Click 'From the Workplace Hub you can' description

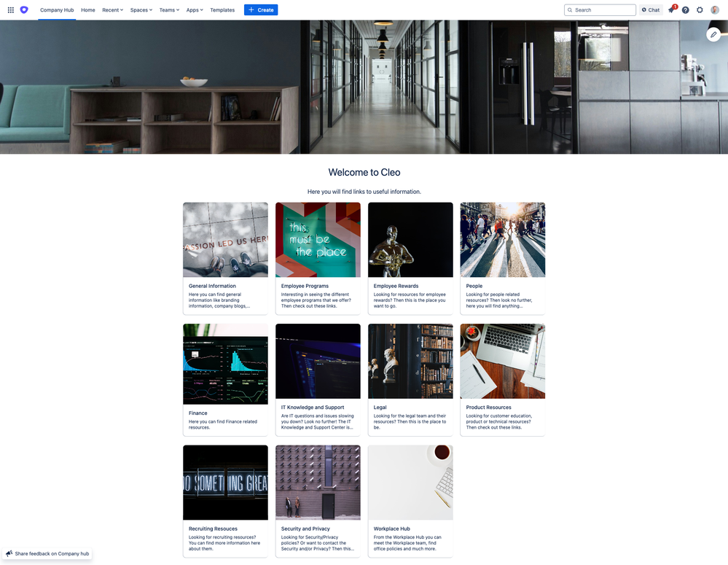407,543
